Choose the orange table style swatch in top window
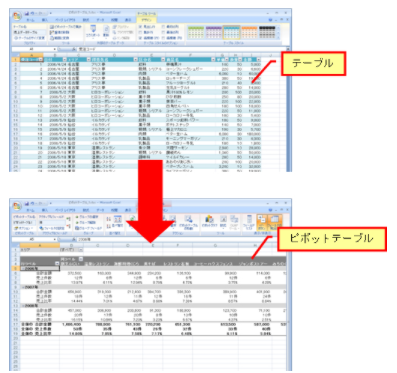 coord(249,32)
